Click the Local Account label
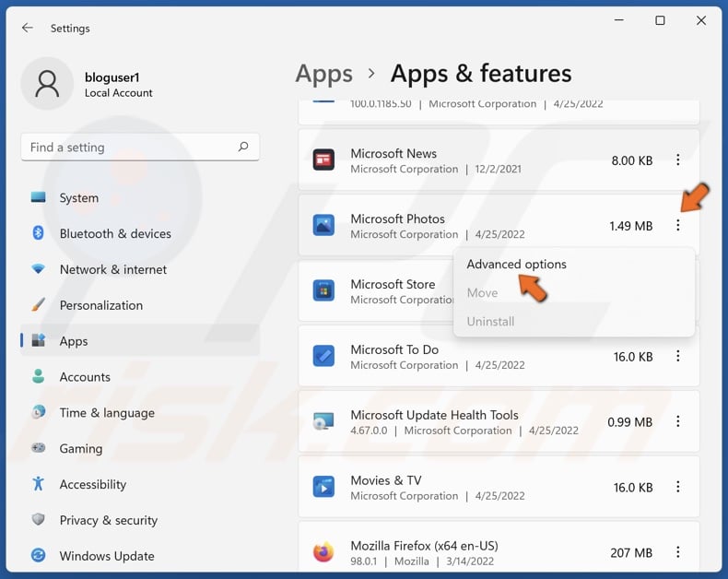The height and width of the screenshot is (579, 728). coord(118,93)
